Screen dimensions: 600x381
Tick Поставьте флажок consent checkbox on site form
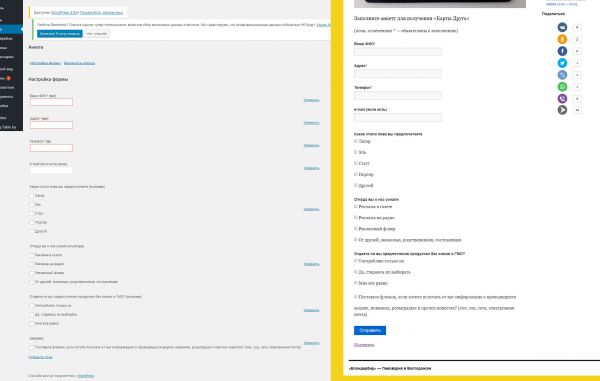tap(356, 297)
